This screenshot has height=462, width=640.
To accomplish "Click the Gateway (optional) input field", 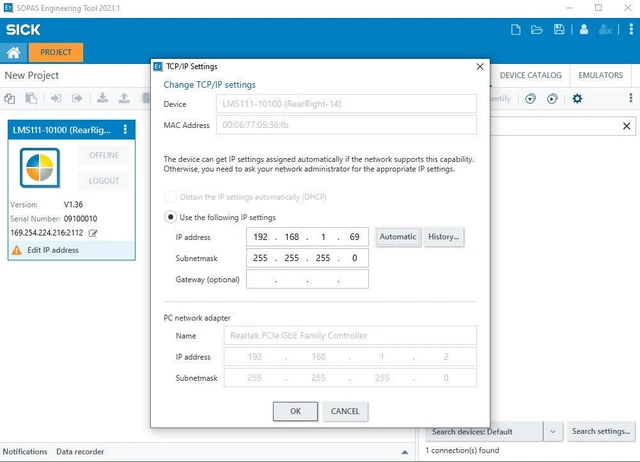I will pos(307,280).
